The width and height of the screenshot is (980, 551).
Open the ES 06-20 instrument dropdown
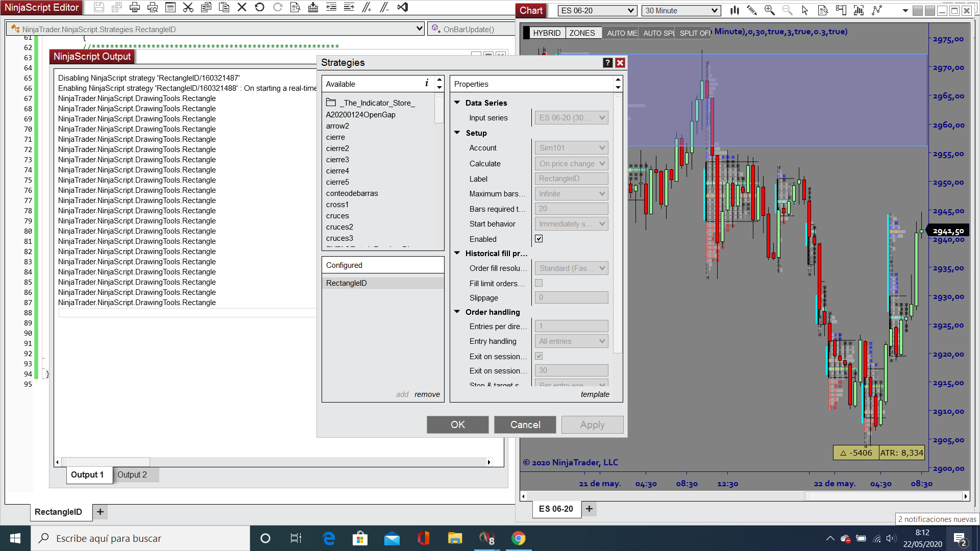tap(597, 11)
